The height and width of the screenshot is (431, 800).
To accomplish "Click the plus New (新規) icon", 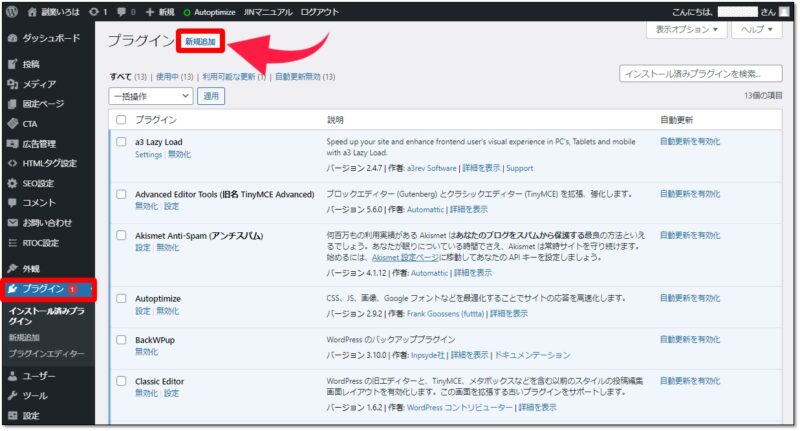I will tap(149, 12).
